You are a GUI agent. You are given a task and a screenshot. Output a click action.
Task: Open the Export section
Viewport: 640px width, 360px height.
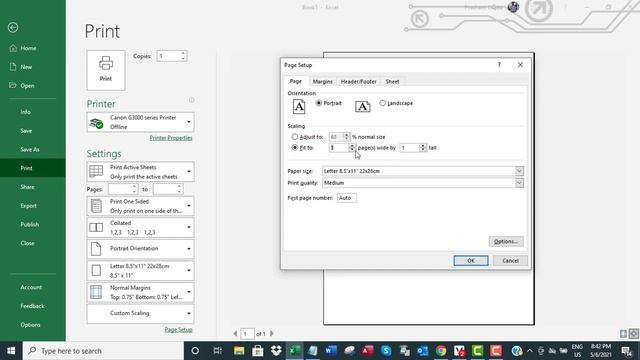pyautogui.click(x=29, y=206)
